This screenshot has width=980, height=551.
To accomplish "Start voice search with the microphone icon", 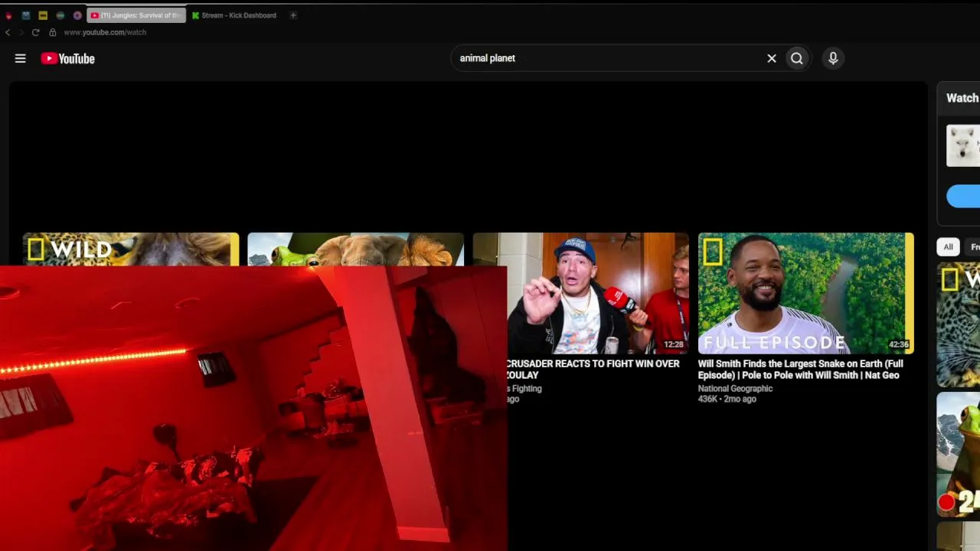I will tap(833, 58).
